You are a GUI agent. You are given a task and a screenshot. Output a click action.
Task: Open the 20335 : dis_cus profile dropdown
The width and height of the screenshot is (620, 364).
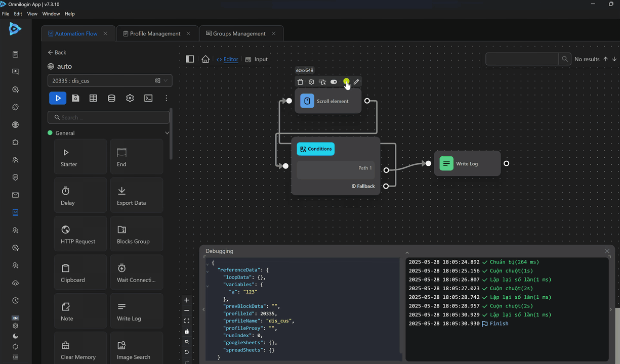109,80
